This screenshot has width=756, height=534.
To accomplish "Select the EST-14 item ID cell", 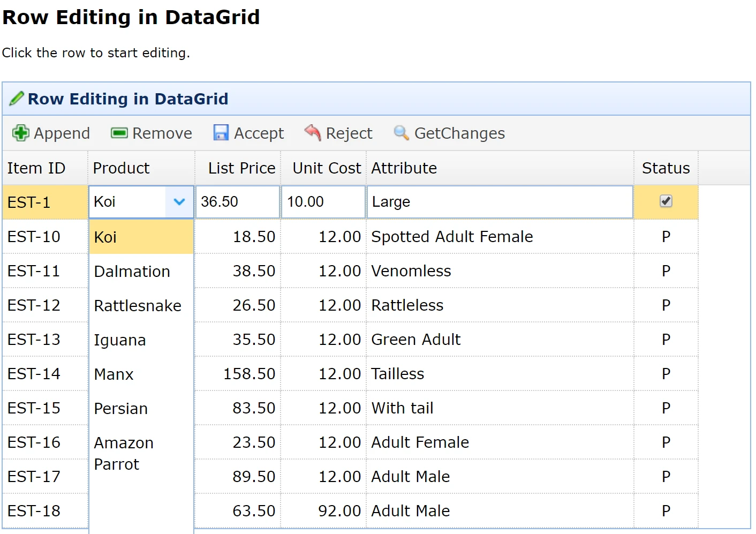I will pos(45,373).
